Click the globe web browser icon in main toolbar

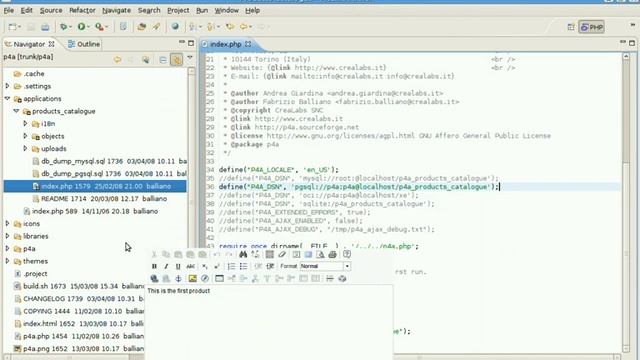click(x=175, y=27)
